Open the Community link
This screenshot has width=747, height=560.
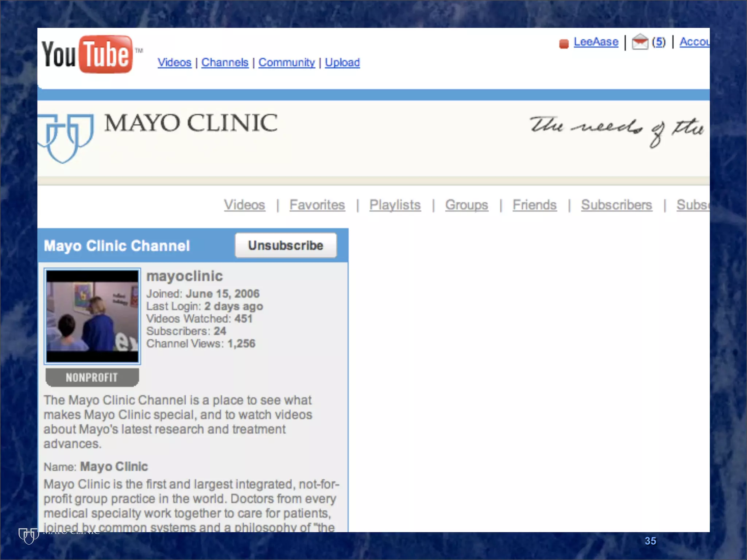pos(287,62)
